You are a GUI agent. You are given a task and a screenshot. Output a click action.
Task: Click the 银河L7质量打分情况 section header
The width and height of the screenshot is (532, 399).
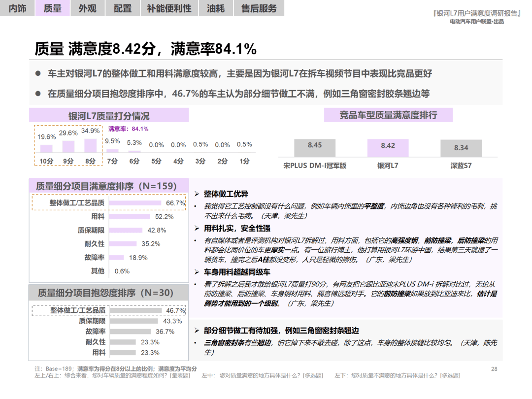[x=109, y=116]
